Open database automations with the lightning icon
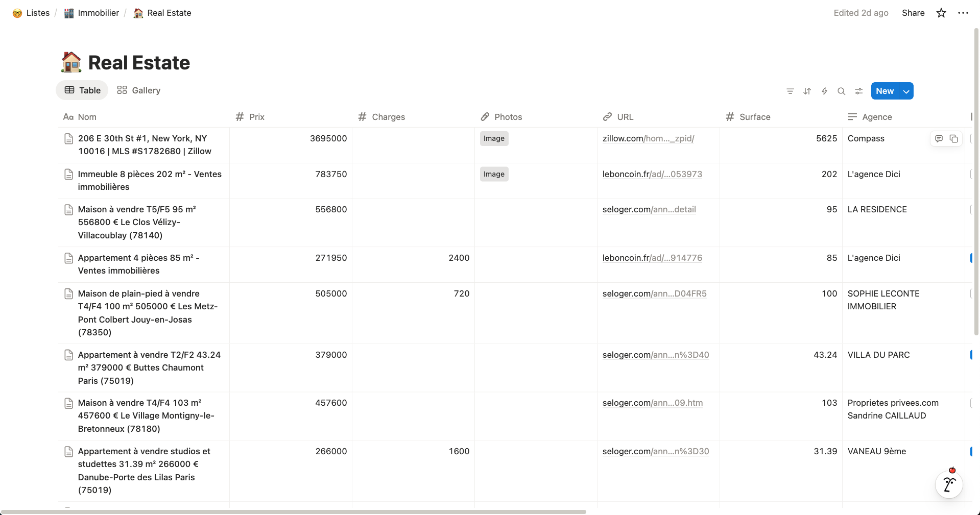This screenshot has height=515, width=980. coord(824,91)
